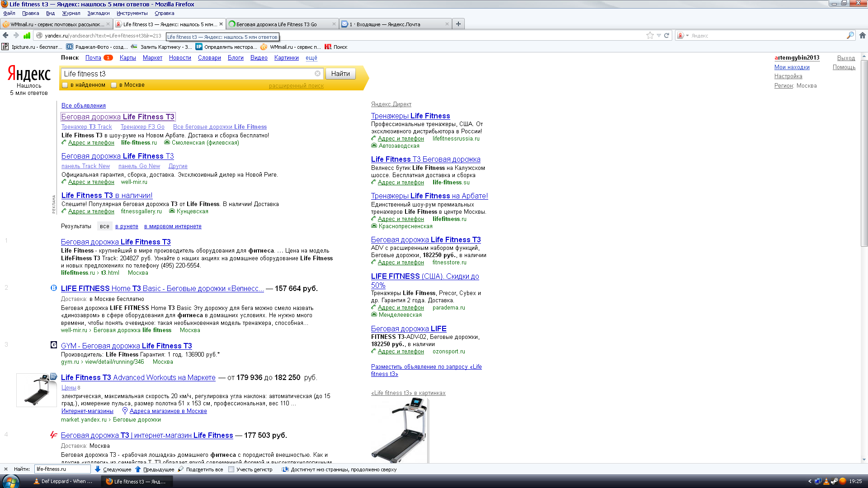This screenshot has width=868, height=488.
Task: Go back with the browser back arrow
Action: [5, 35]
